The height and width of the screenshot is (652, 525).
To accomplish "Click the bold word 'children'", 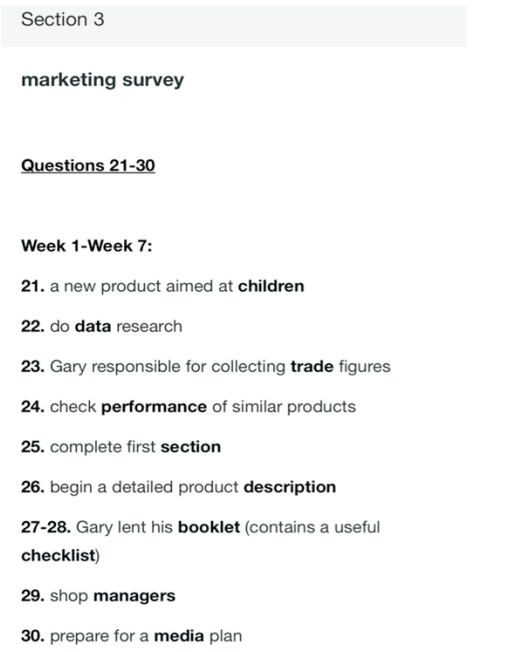I will click(x=271, y=286).
